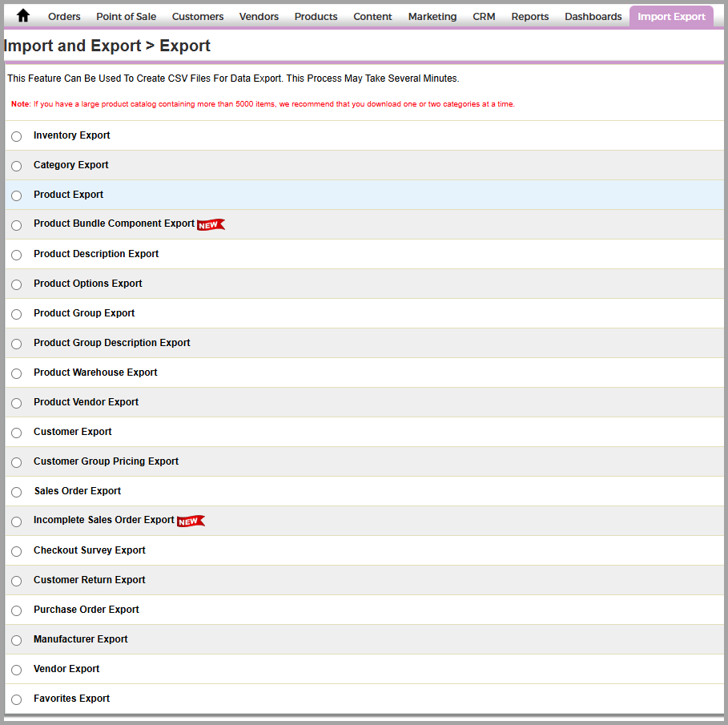Select Product Group Description Export radio
Viewport: 728px width, 725px height.
[16, 344]
